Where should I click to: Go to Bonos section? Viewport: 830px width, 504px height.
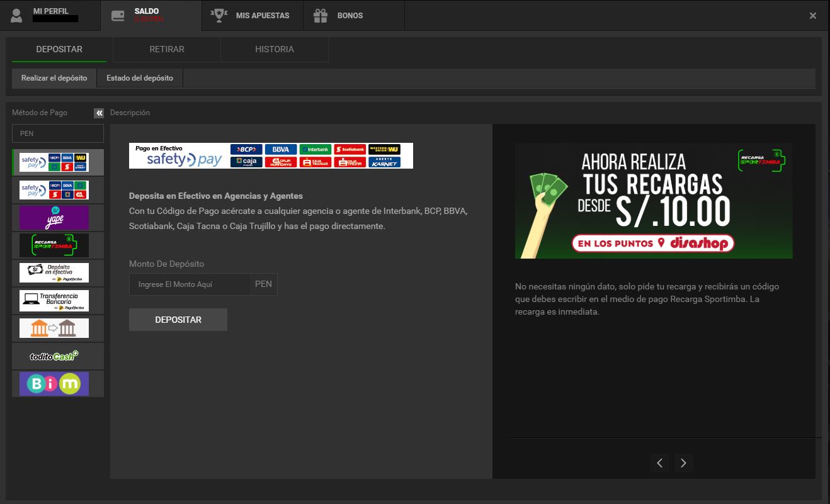point(340,15)
